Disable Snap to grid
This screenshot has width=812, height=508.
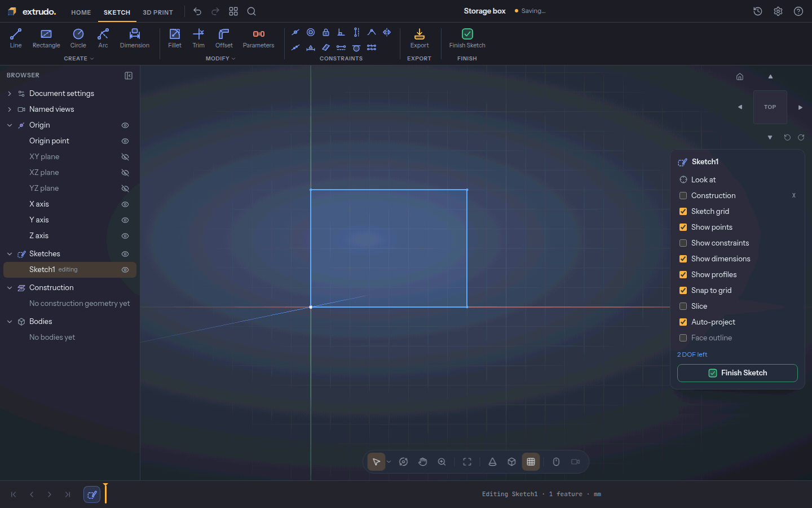(683, 291)
